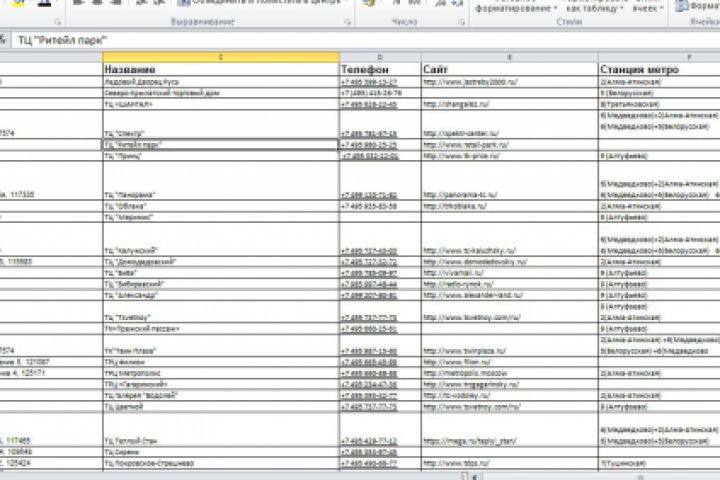Open the www.tdps.ru link
Screen dimensions: 720x480
[456, 463]
